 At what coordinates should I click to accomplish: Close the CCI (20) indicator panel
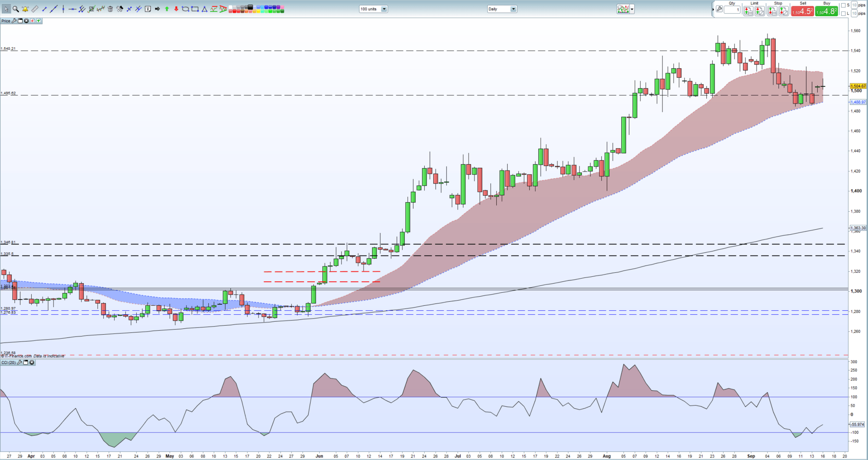[x=32, y=362]
